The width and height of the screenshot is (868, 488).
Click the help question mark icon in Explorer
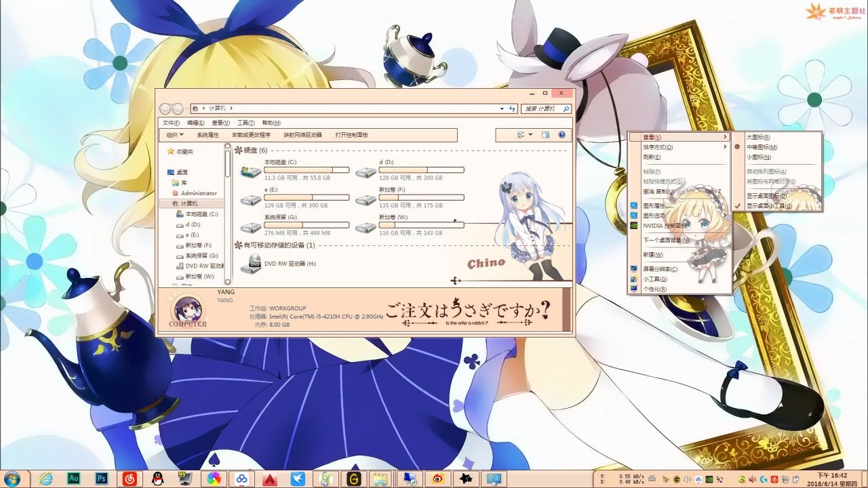[561, 135]
